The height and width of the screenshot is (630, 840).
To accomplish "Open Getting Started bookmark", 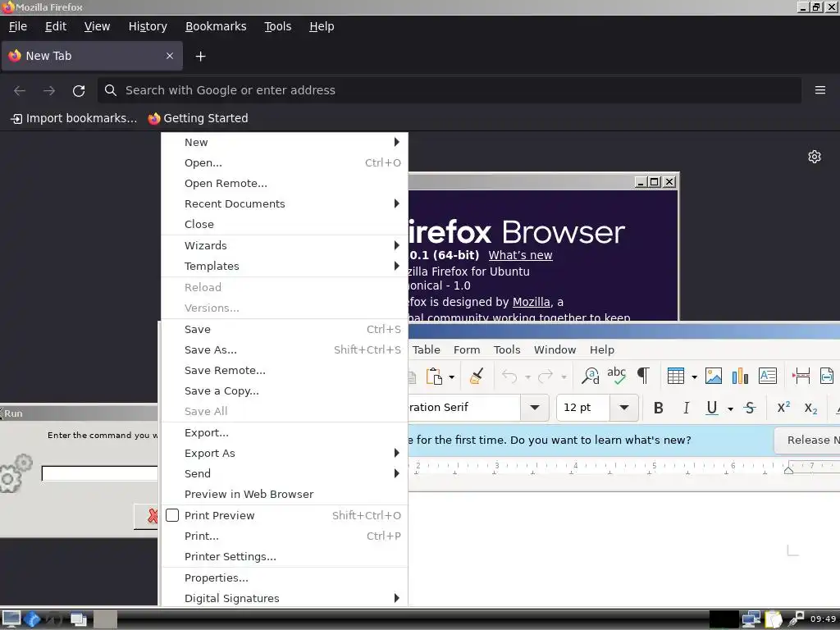I will (199, 118).
